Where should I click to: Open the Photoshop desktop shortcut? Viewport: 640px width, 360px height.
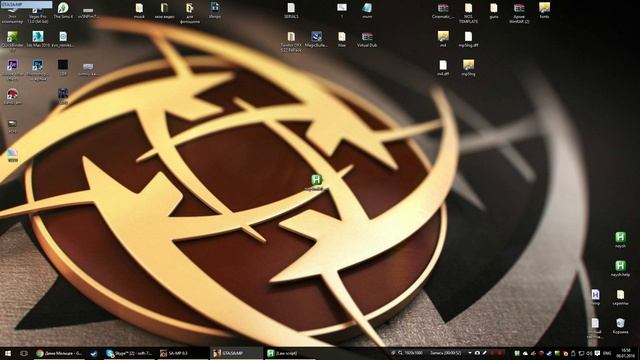[38, 70]
